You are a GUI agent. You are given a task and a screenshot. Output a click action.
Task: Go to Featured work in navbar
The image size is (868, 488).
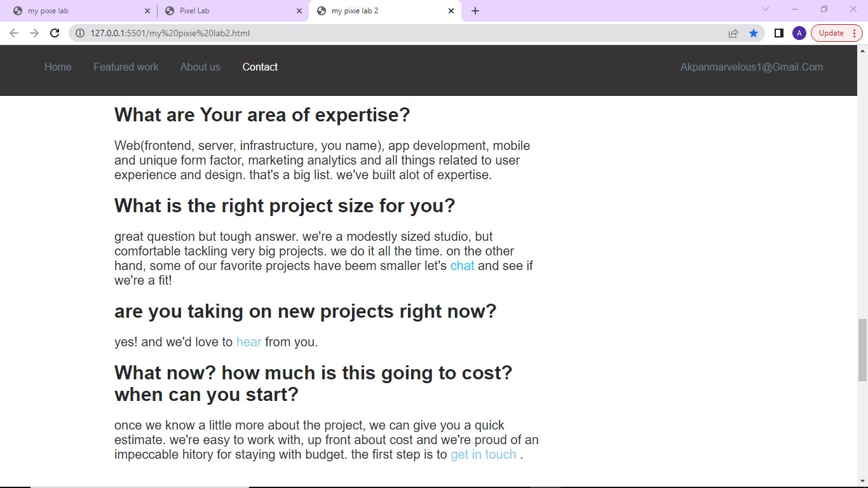click(x=126, y=67)
